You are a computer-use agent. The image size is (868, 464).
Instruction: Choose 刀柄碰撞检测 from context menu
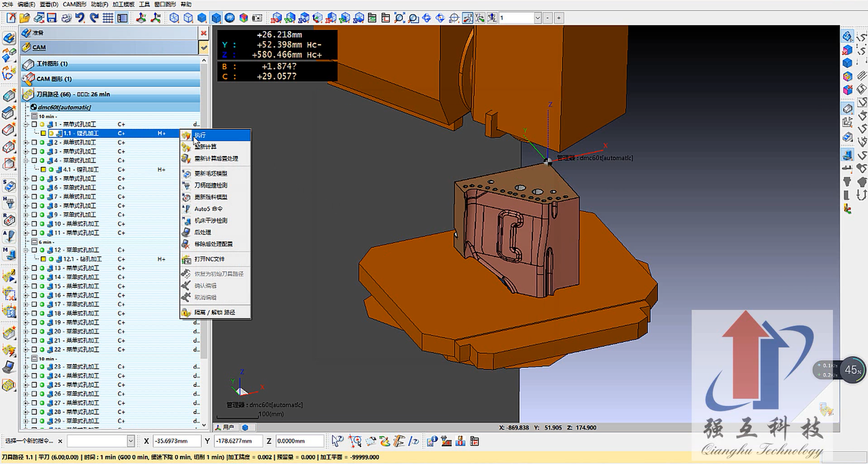216,185
